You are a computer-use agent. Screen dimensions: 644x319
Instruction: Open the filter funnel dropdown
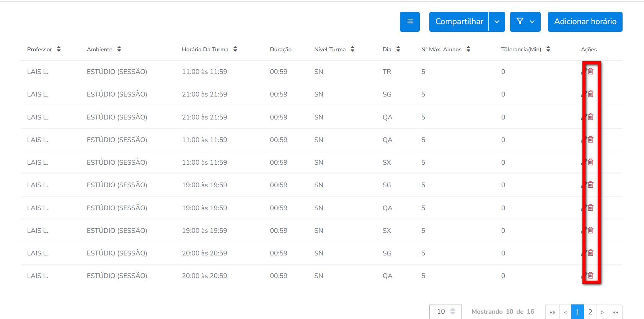[x=525, y=22]
